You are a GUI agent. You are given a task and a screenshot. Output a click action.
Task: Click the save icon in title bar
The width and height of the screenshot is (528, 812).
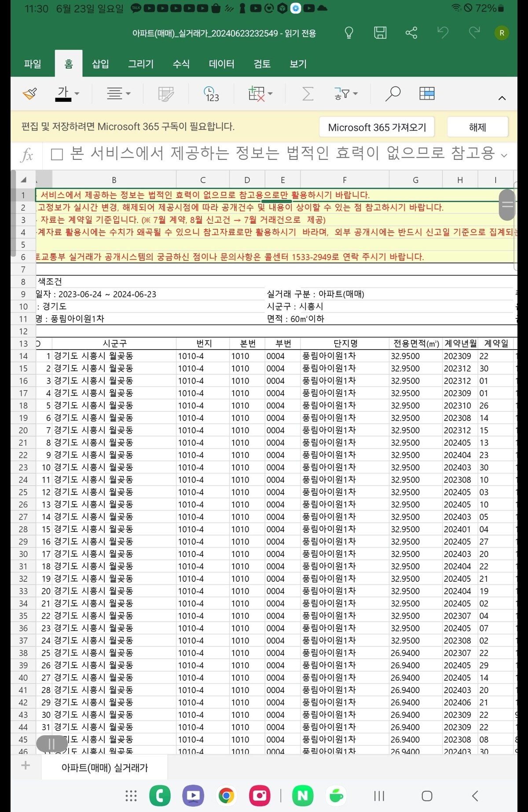(380, 33)
